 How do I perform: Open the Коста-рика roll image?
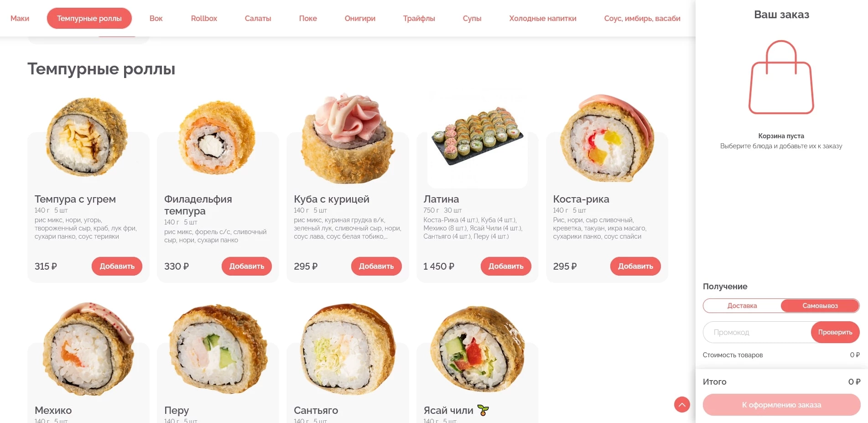[607, 138]
